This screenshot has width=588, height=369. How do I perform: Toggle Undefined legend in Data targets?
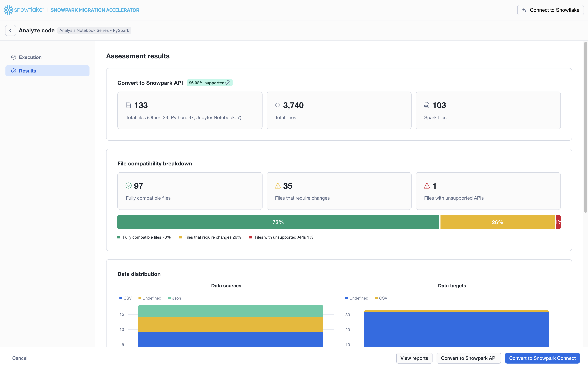(357, 298)
